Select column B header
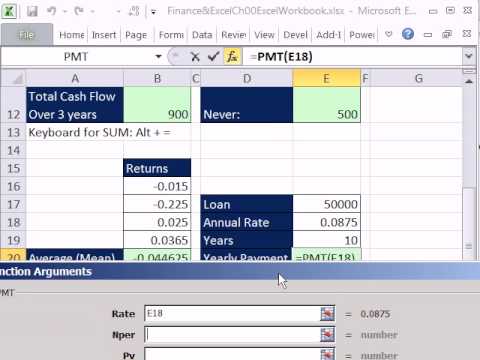The height and width of the screenshot is (360, 480). click(157, 78)
